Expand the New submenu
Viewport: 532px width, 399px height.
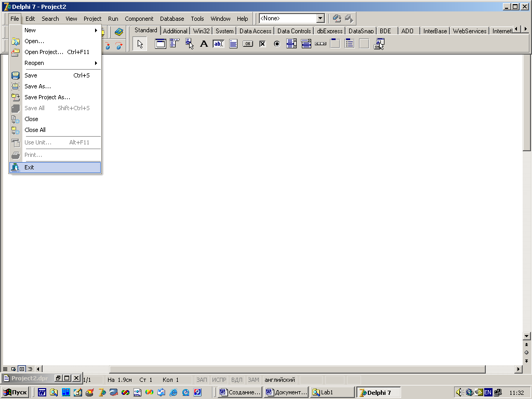point(55,30)
